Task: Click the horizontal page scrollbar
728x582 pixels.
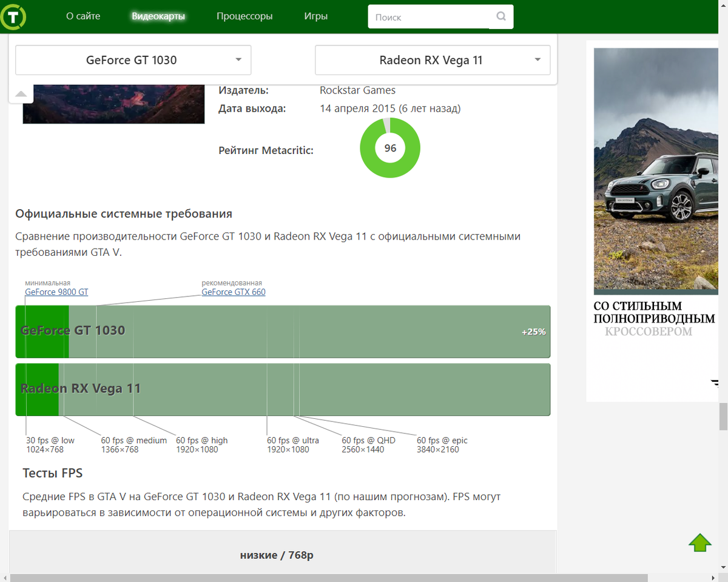Action: pos(329,578)
